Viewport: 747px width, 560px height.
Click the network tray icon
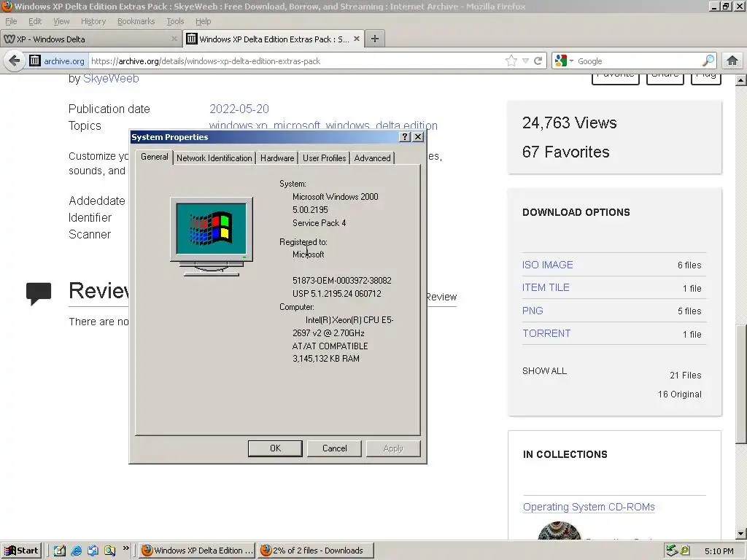[x=672, y=551]
